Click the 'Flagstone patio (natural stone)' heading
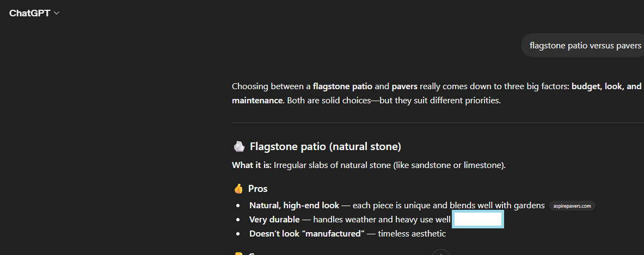The width and height of the screenshot is (644, 255). click(x=326, y=146)
